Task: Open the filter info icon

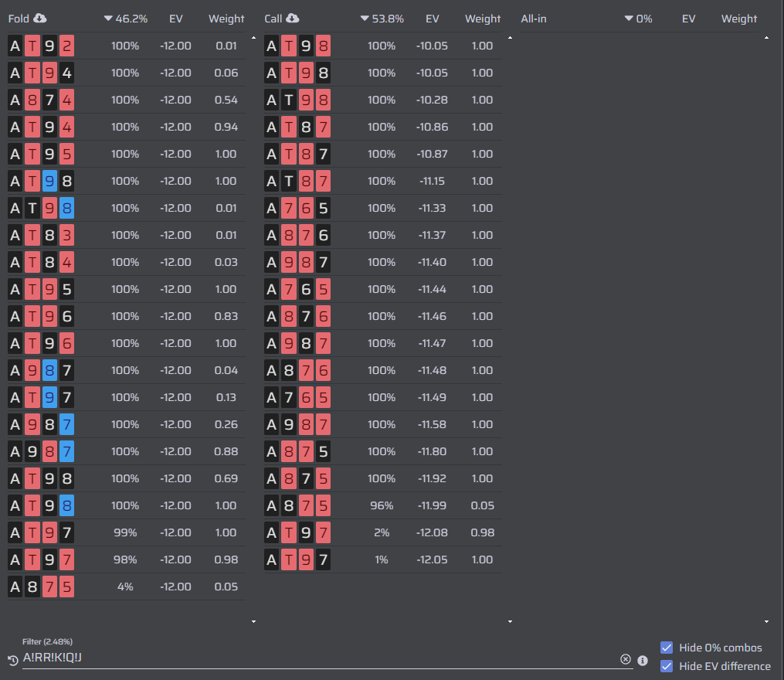Action: pos(643,661)
